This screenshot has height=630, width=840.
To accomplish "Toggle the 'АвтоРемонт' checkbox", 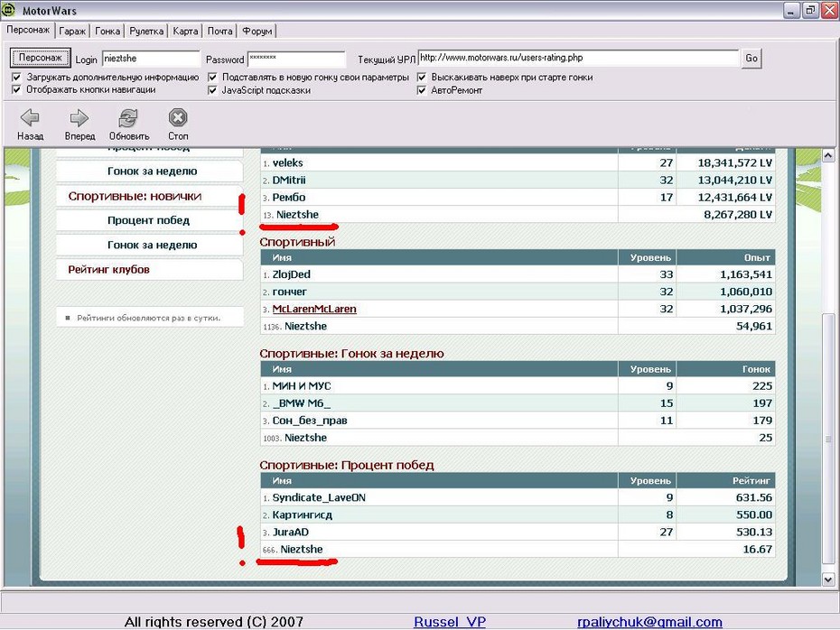I will point(422,90).
